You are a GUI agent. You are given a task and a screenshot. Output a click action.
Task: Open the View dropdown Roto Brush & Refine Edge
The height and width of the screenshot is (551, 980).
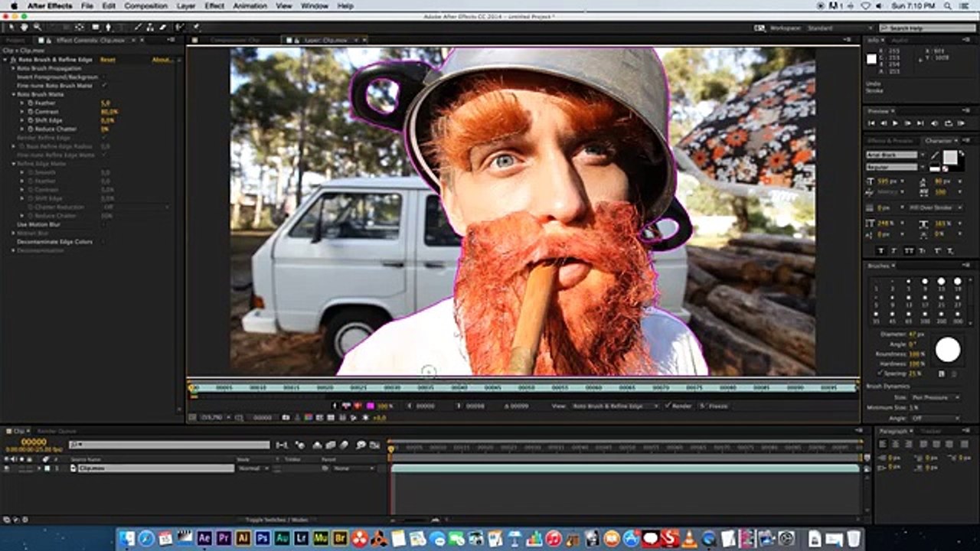tap(615, 406)
